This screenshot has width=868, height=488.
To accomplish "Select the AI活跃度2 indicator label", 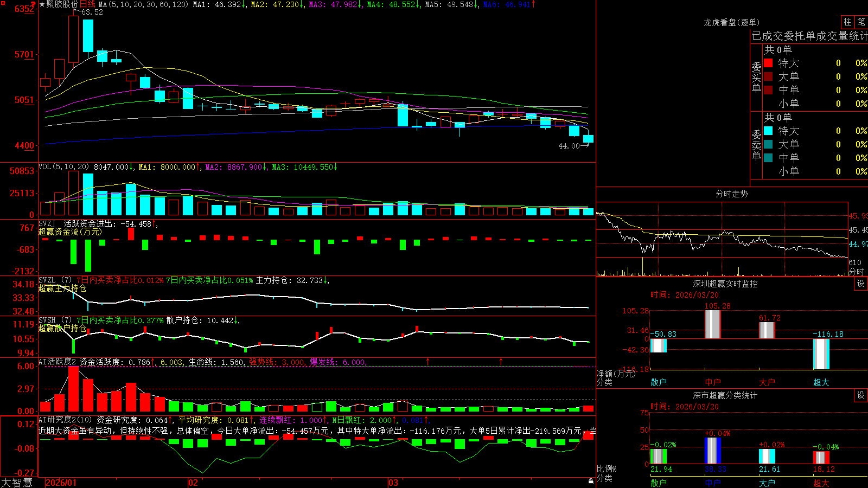I will [58, 362].
